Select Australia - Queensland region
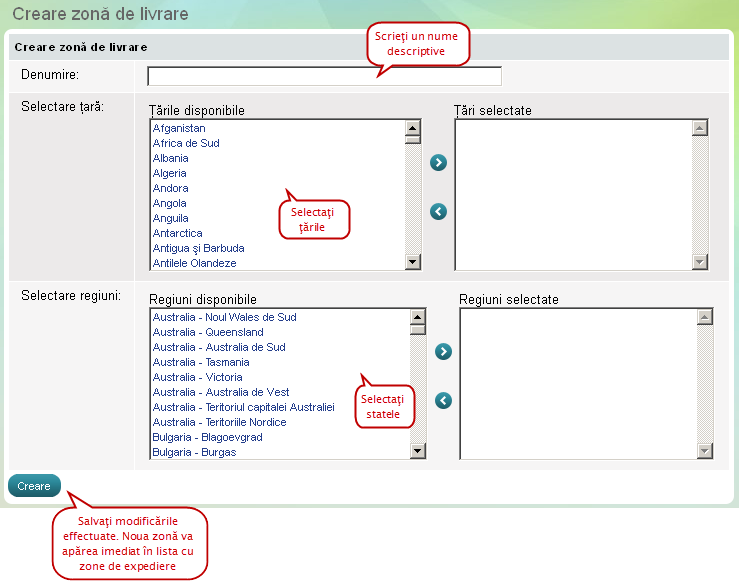 click(x=208, y=332)
